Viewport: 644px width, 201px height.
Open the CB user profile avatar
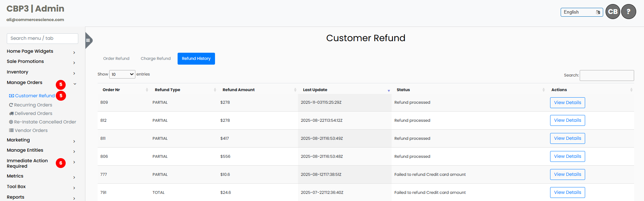point(613,12)
